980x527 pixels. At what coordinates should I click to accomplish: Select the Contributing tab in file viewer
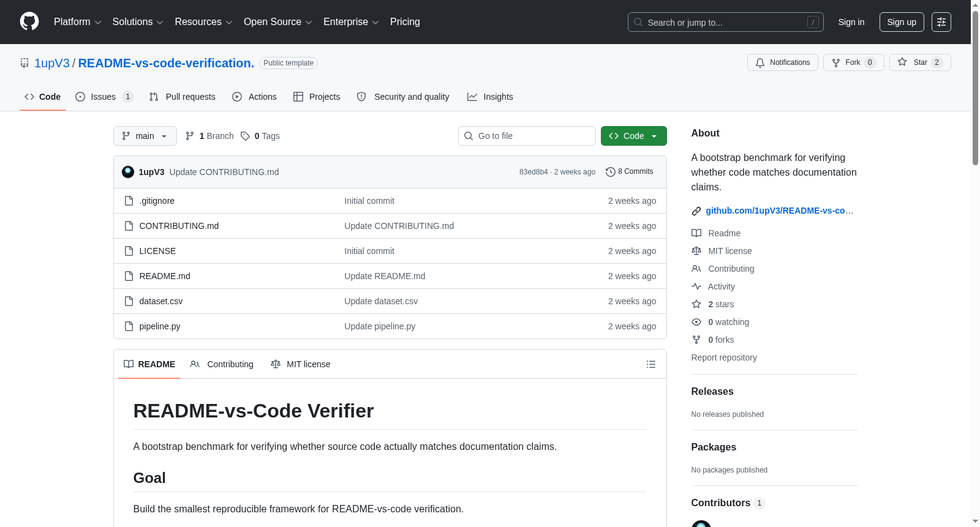click(222, 364)
